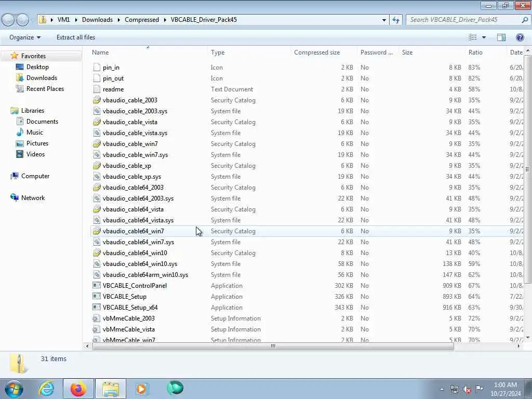Screen dimensions: 532x399
Task: Select the file vbaudio_cable_win7.sys
Action: point(135,155)
